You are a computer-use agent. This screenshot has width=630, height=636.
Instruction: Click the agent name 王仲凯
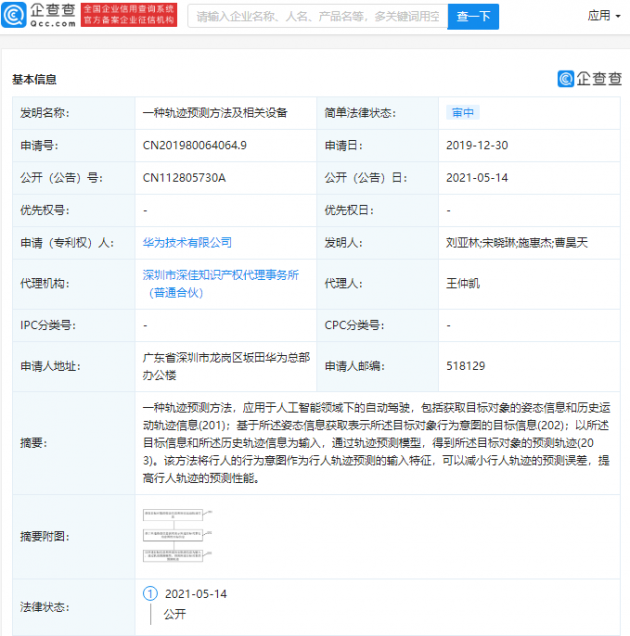(465, 283)
